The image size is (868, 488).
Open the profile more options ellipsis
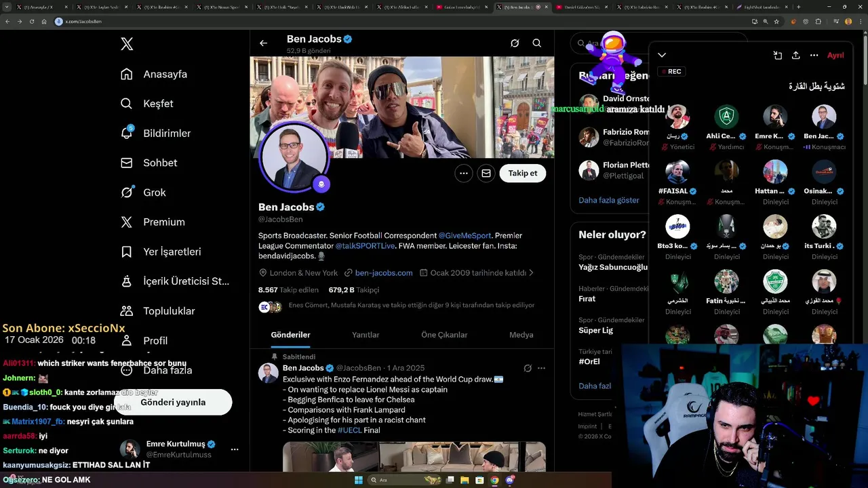pos(464,174)
